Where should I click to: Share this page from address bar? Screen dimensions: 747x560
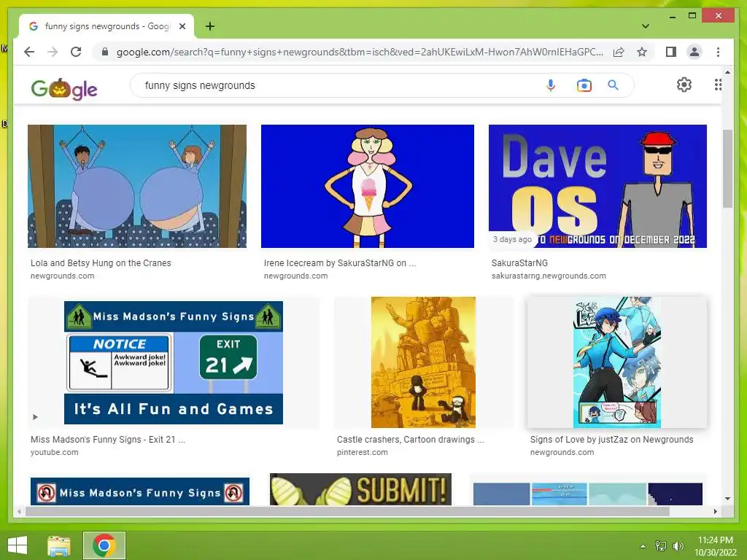pos(619,52)
